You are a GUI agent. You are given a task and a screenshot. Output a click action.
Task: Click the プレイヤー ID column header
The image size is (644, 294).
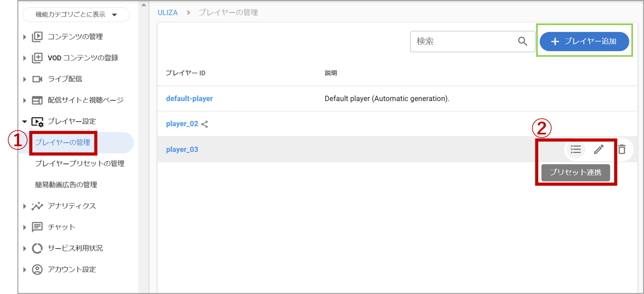(185, 73)
